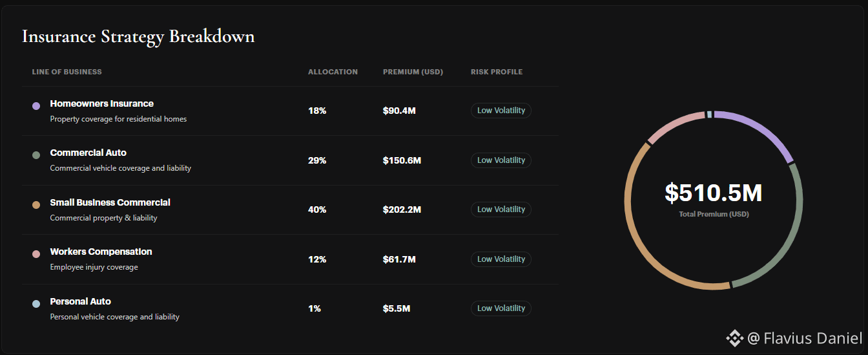
Task: Click Low Volatility badge for Homeowners Insurance
Action: click(x=501, y=111)
